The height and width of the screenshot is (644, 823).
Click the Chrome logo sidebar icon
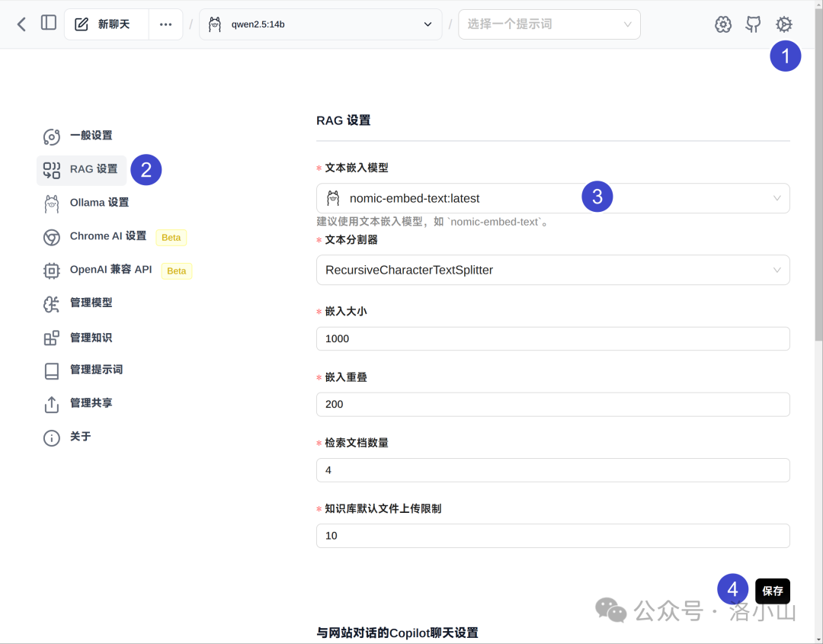(x=52, y=237)
